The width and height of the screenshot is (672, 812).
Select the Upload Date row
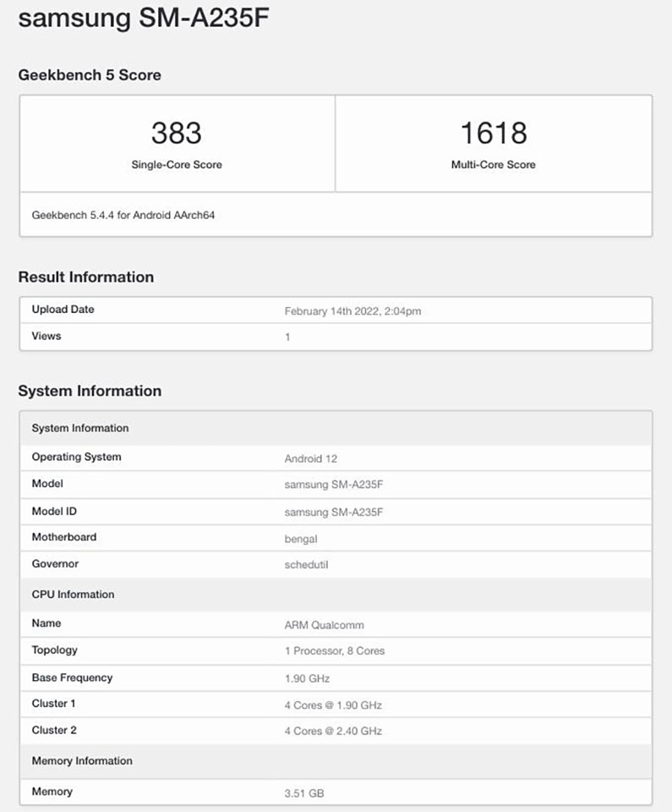63,310
